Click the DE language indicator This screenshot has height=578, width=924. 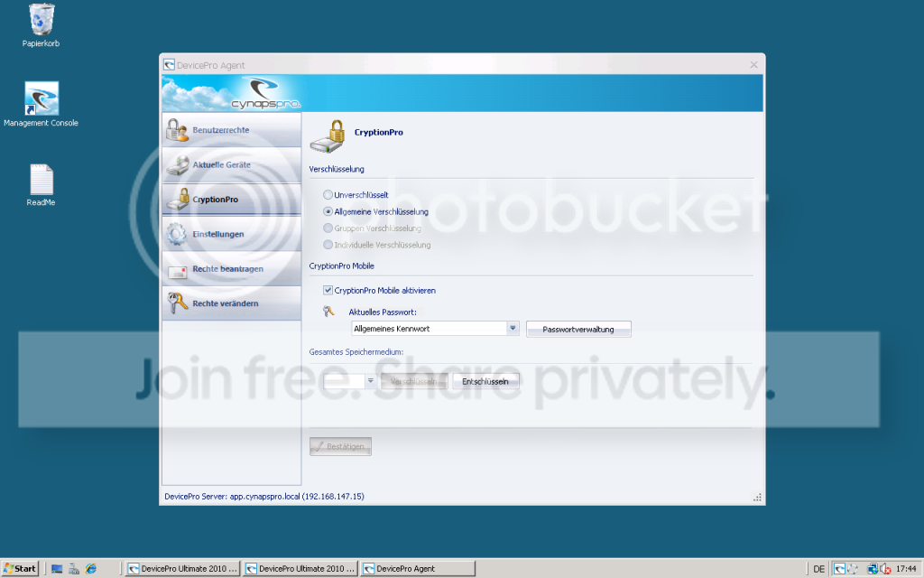[818, 569]
